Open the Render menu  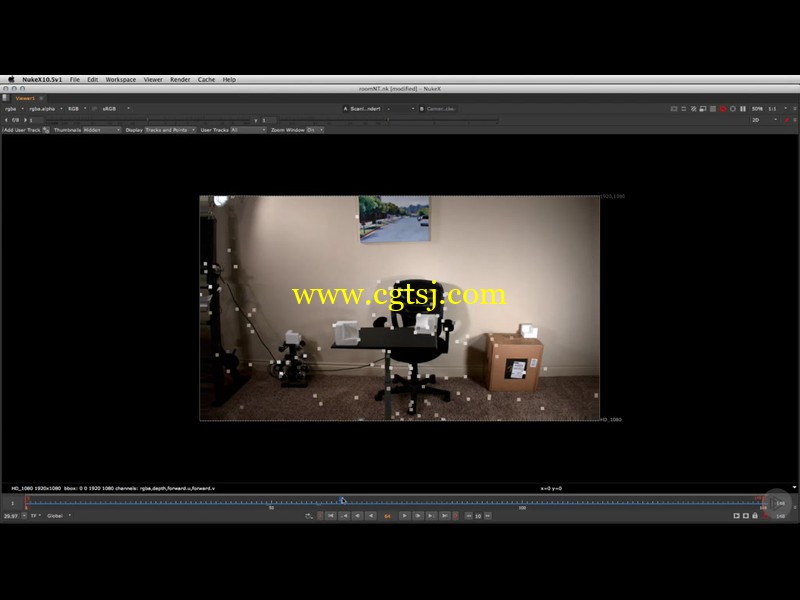180,80
